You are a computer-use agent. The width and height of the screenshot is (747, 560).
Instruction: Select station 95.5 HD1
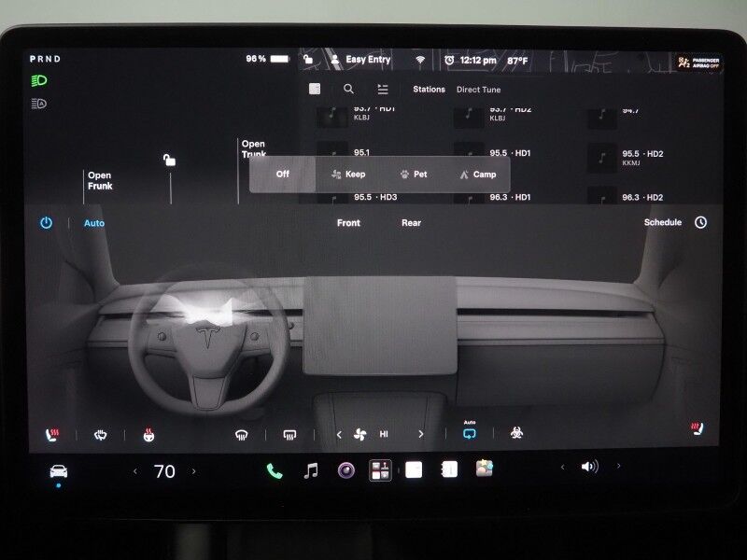(x=493, y=153)
